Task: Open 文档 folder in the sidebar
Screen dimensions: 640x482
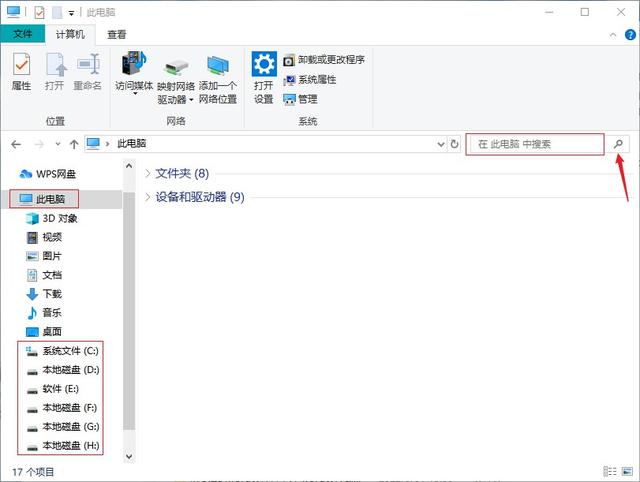Action: tap(44, 275)
